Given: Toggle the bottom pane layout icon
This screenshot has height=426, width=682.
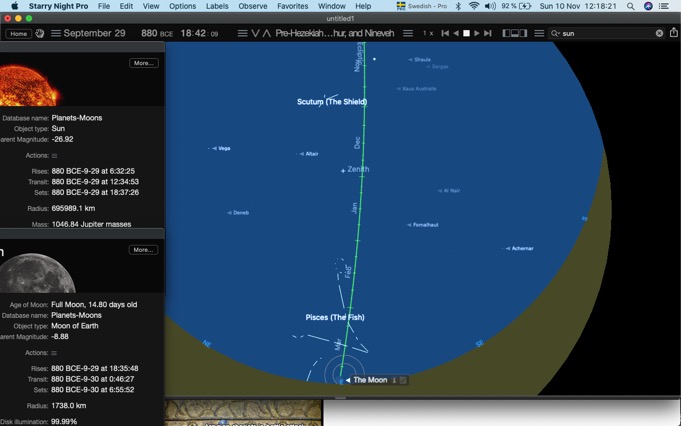Looking at the screenshot, I should tap(515, 34).
